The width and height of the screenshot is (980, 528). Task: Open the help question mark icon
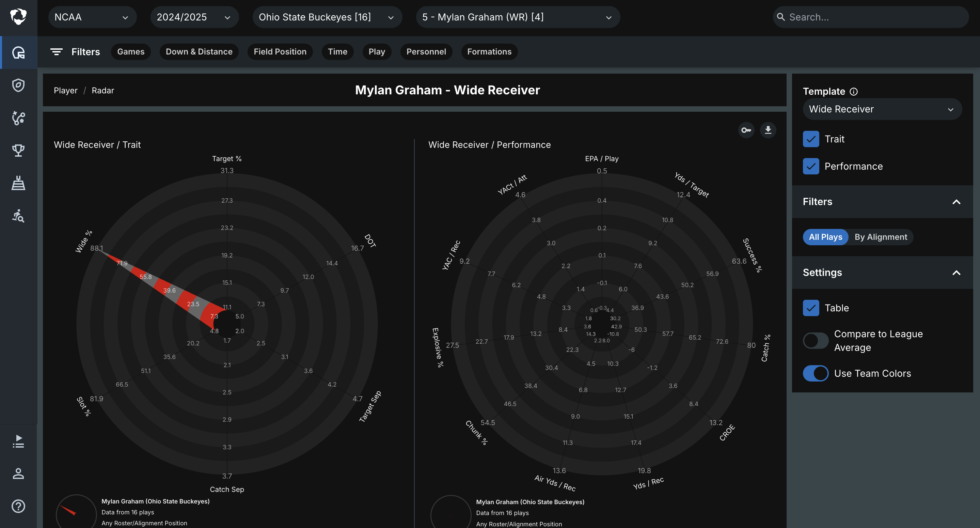18,506
